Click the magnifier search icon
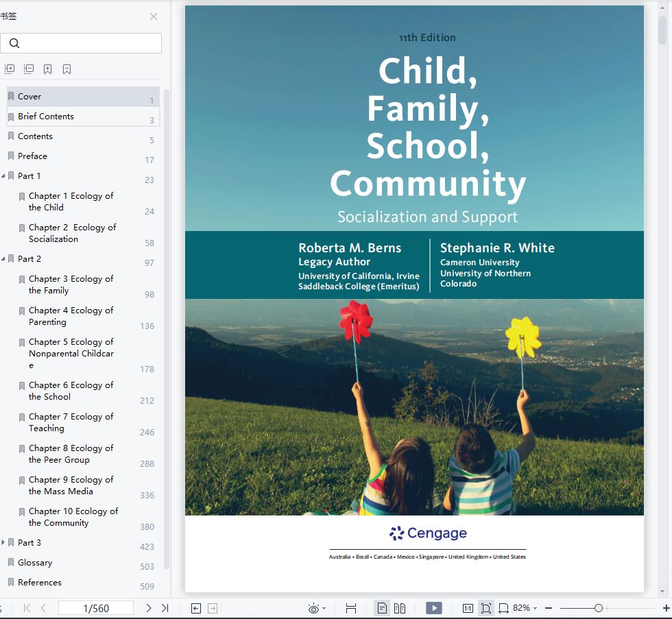 pyautogui.click(x=14, y=43)
